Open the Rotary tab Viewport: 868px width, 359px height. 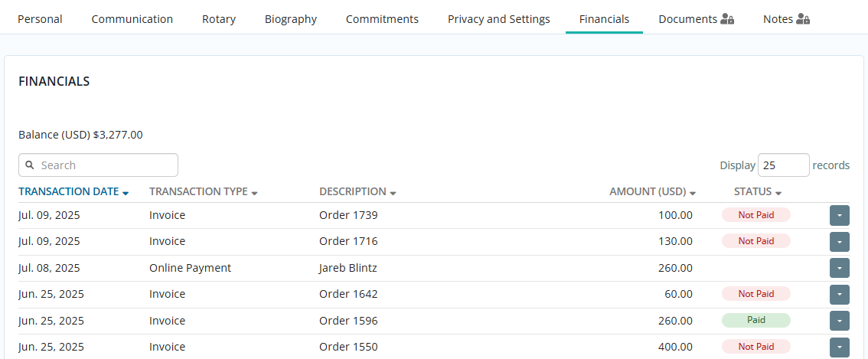click(219, 19)
